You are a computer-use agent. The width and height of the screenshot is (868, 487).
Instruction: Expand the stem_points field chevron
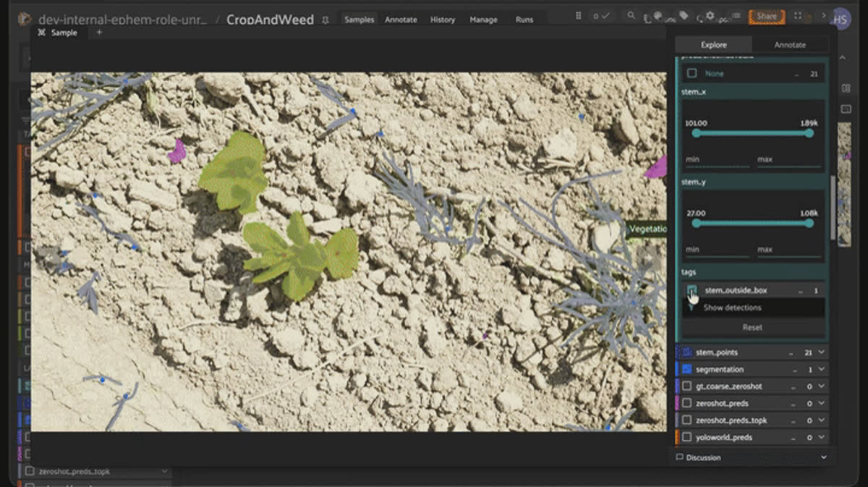821,352
